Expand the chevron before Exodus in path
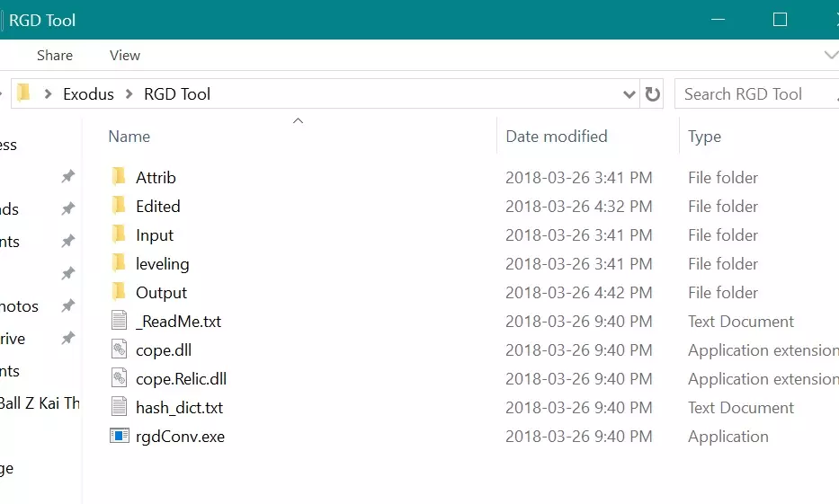The height and width of the screenshot is (504, 839). pyautogui.click(x=49, y=94)
